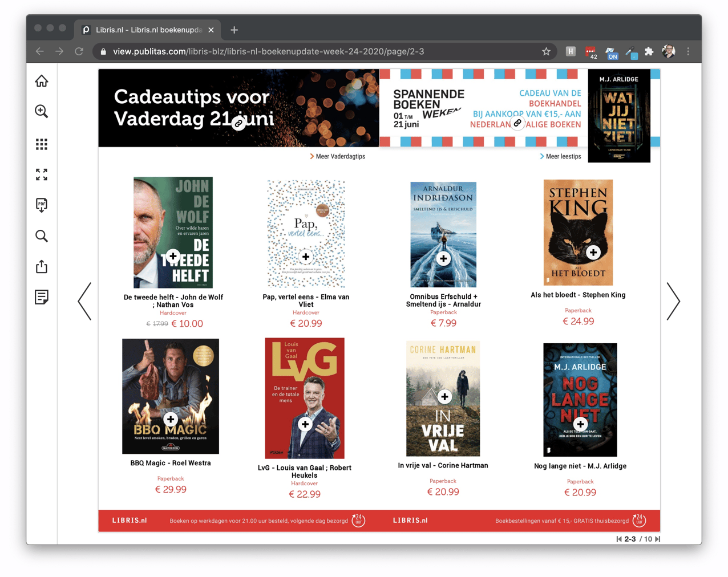Open the page grid overview icon
This screenshot has height=577, width=728.
pyautogui.click(x=42, y=144)
